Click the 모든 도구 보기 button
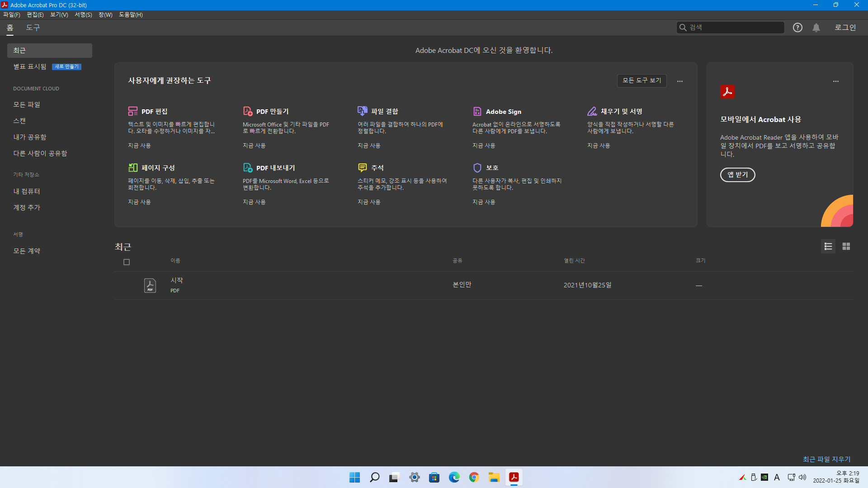The width and height of the screenshot is (868, 488). [642, 80]
